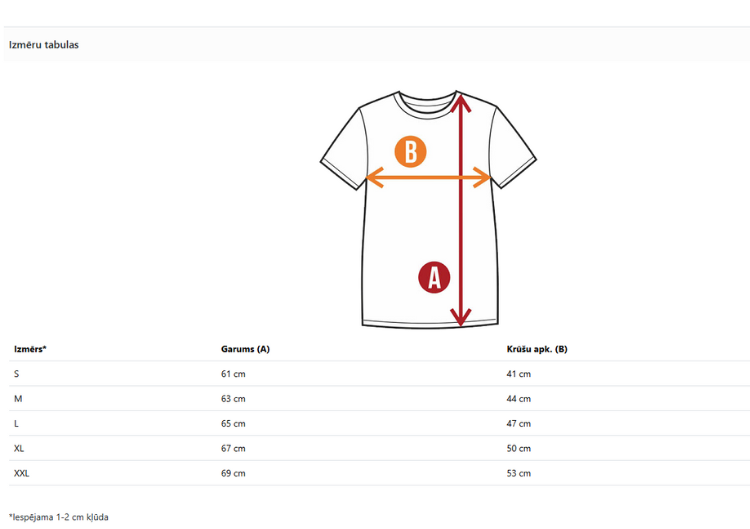Select the size S row

[x=379, y=374]
